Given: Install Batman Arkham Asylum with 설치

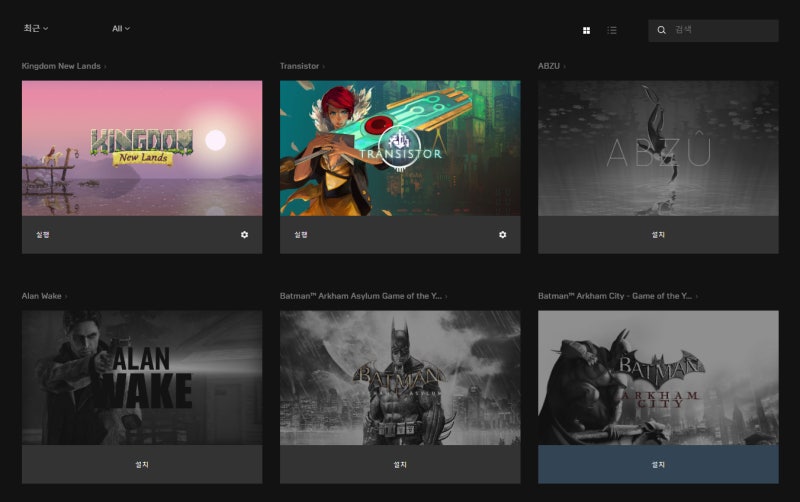Looking at the screenshot, I should (400, 465).
